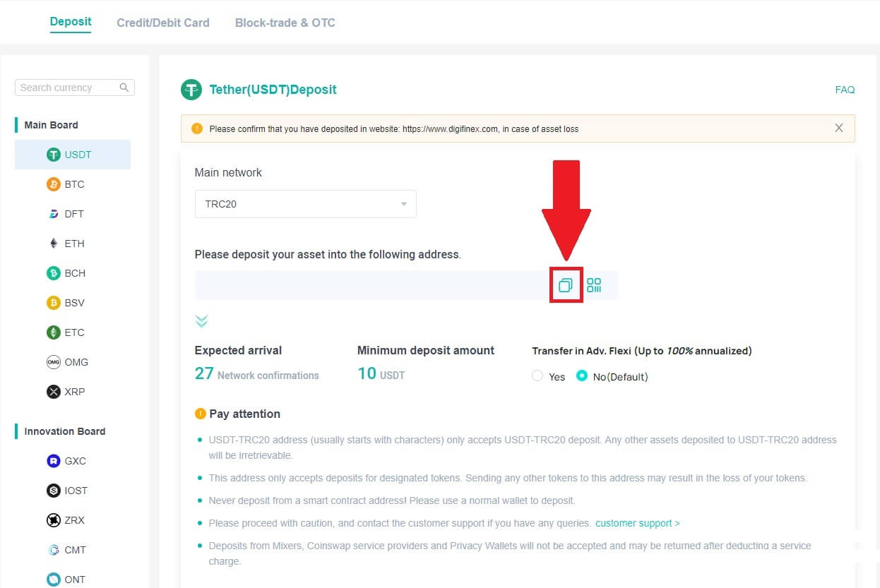
Task: Open the FAQ link
Action: click(x=845, y=90)
